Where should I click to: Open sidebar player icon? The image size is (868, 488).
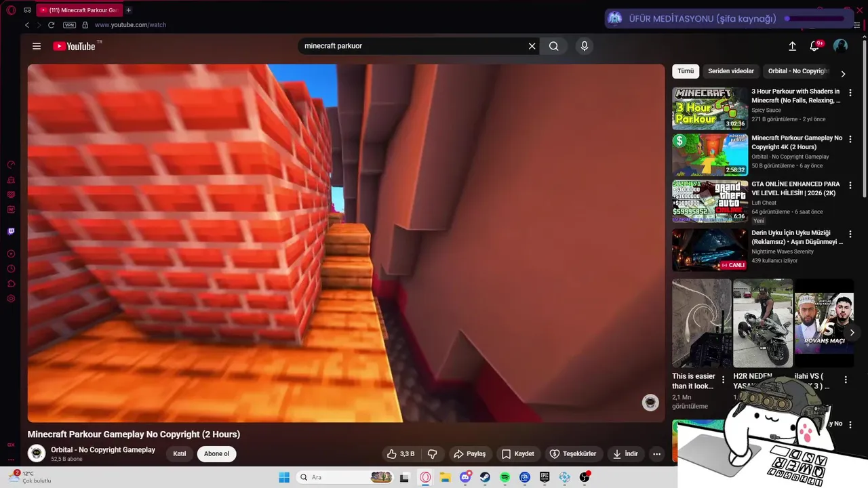(11, 253)
